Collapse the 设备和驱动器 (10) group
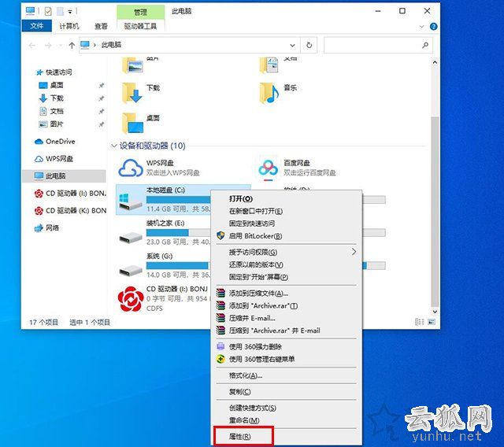The image size is (504, 447). click(113, 146)
